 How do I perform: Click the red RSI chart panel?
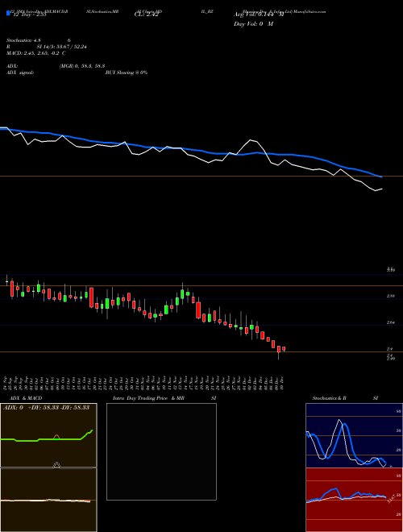coord(354,500)
